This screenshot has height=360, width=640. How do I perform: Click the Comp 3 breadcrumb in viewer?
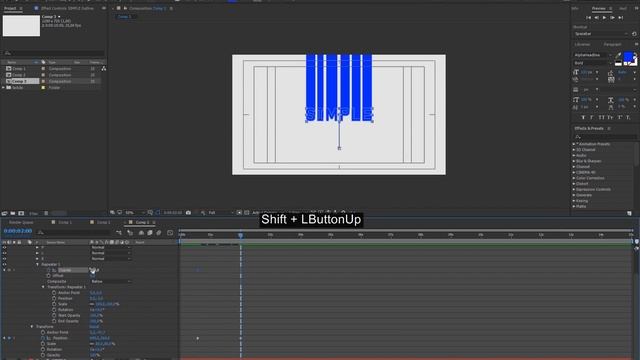coord(124,17)
